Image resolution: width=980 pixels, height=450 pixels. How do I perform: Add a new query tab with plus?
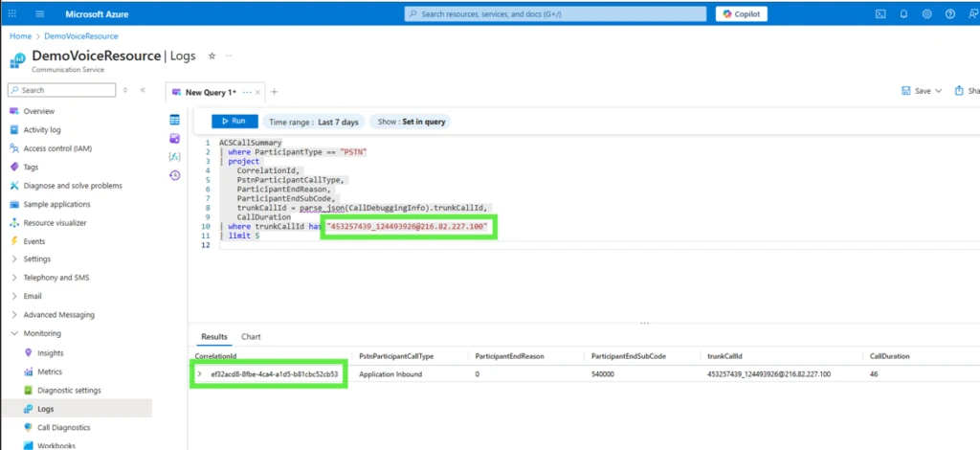[x=274, y=92]
